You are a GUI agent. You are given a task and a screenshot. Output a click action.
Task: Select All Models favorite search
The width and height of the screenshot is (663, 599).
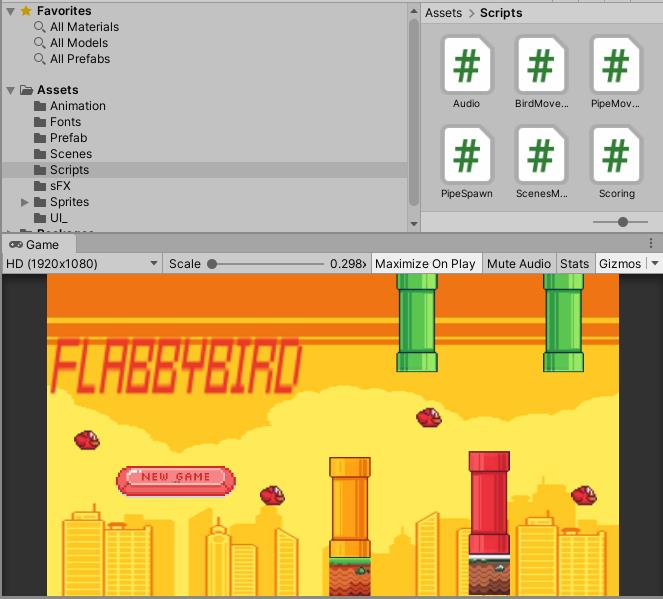click(79, 43)
